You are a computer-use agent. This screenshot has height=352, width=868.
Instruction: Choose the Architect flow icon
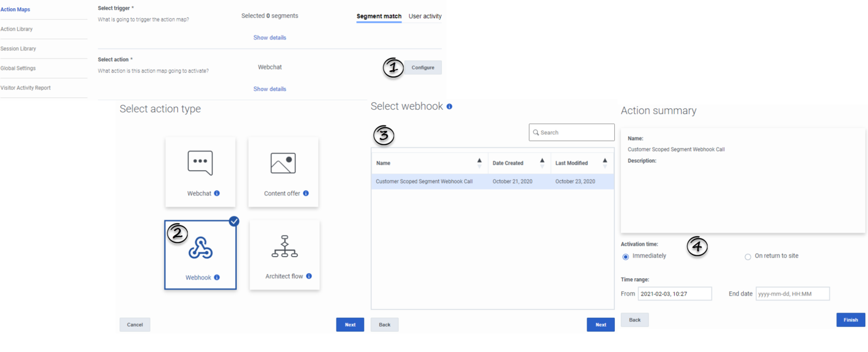(285, 246)
